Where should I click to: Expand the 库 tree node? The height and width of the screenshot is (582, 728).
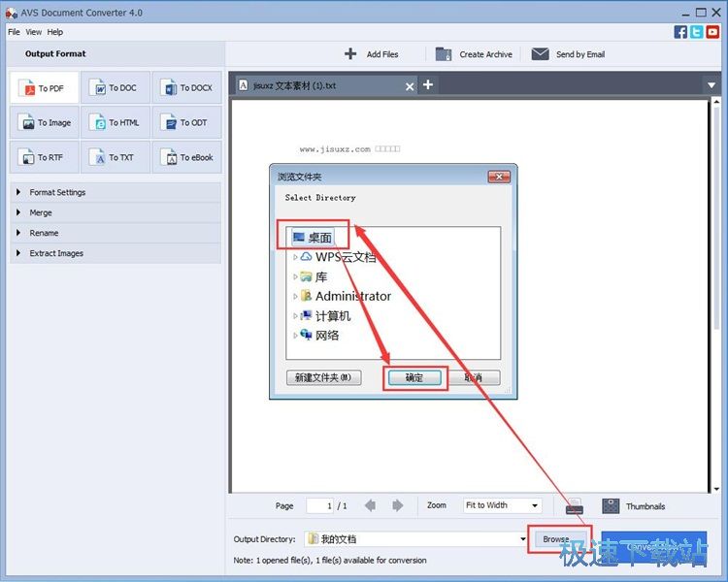tap(295, 276)
